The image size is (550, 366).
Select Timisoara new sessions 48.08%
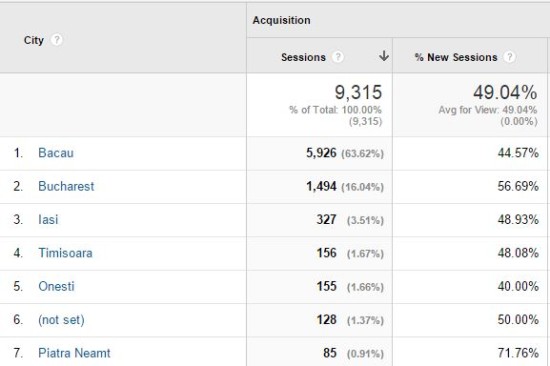pyautogui.click(x=518, y=253)
